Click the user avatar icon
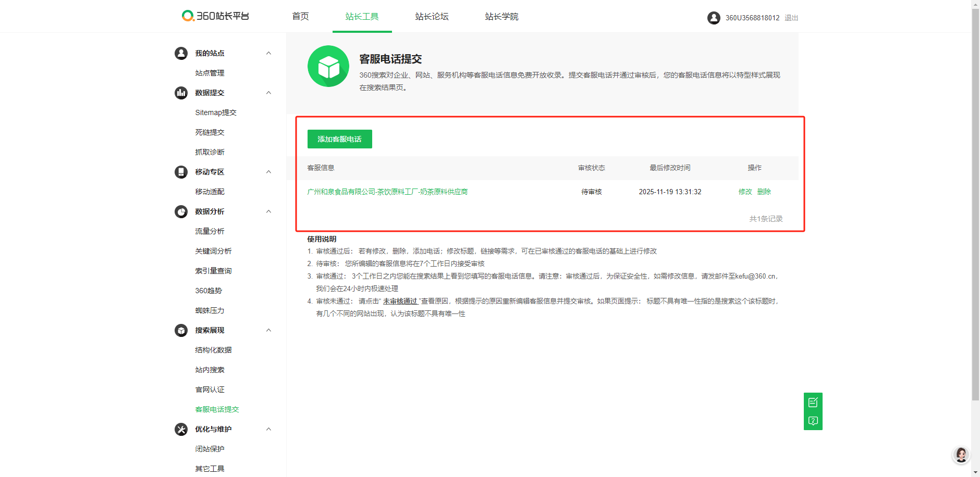The width and height of the screenshot is (980, 477). click(714, 18)
